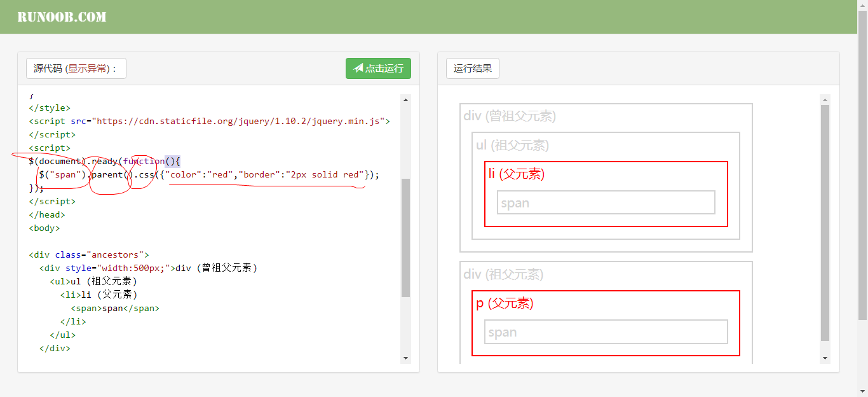
Task: Click browser page scrollbar up arrow
Action: (x=863, y=5)
